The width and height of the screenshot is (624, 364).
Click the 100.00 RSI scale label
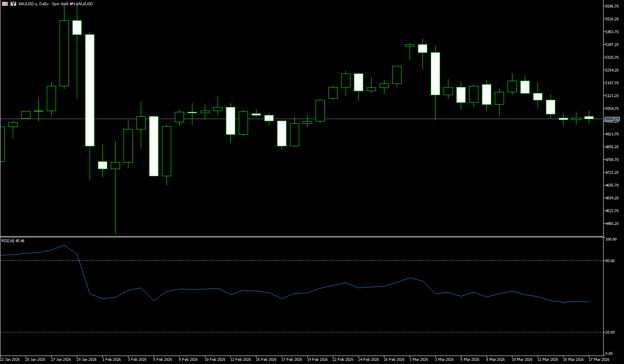611,239
